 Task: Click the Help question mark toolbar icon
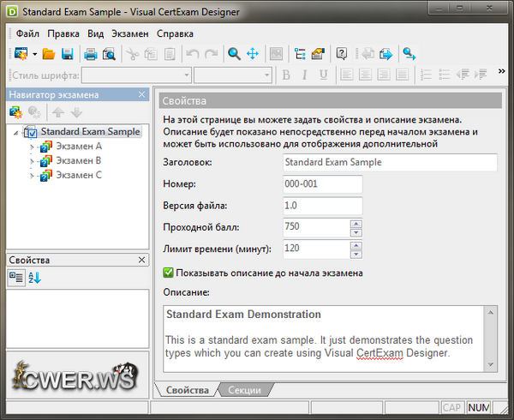click(x=342, y=54)
